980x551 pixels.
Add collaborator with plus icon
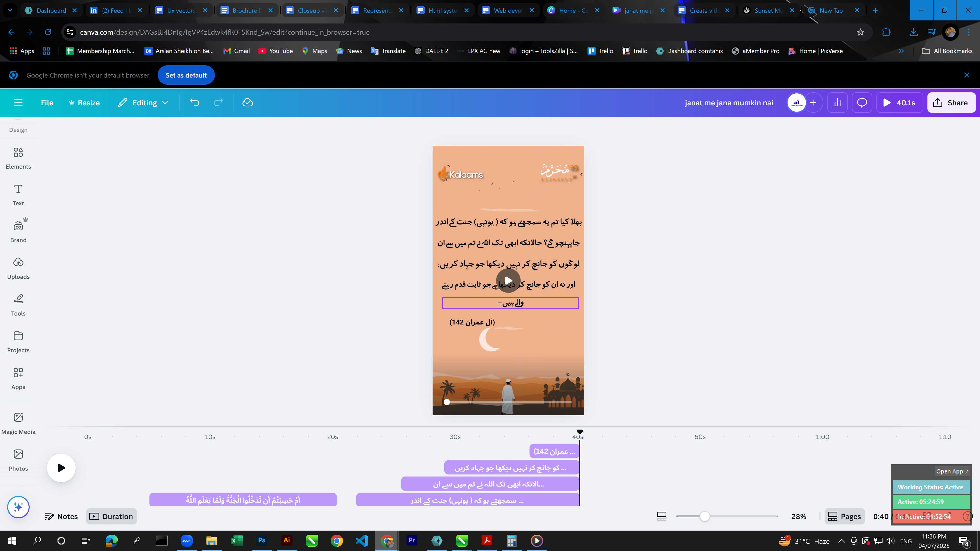[813, 103]
